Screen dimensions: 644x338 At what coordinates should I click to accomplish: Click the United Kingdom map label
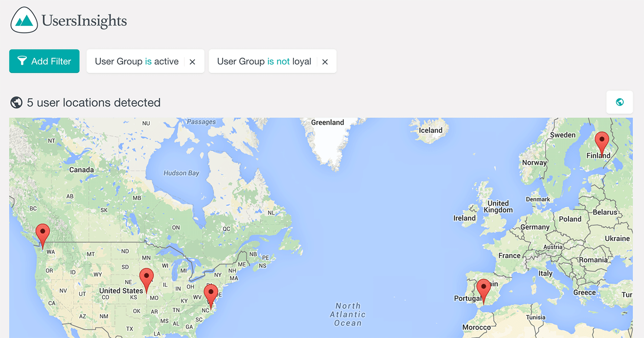[498, 207]
